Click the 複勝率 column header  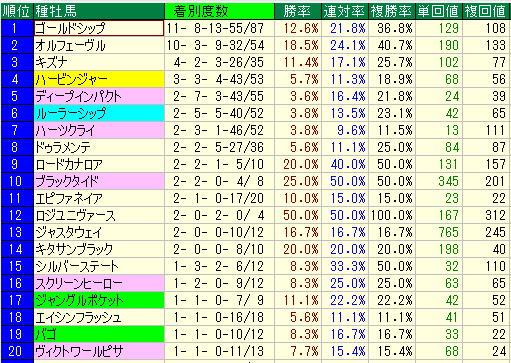point(392,11)
